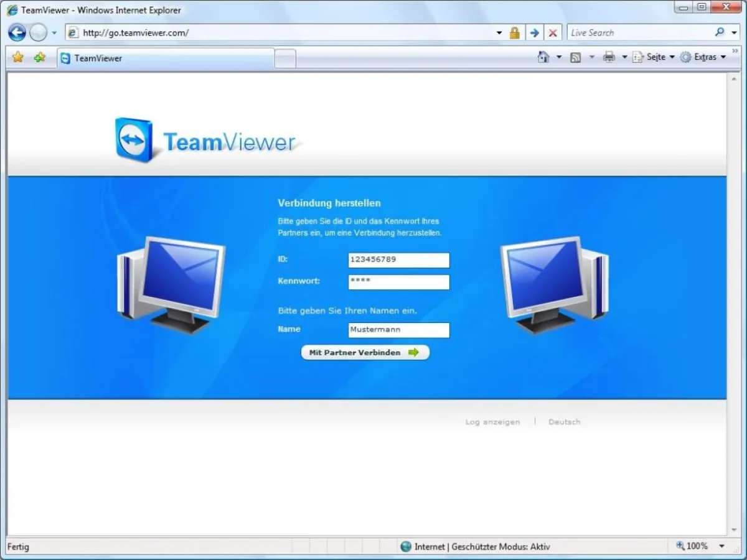Open the address bar history dropdown
This screenshot has height=560, width=747.
tap(499, 32)
